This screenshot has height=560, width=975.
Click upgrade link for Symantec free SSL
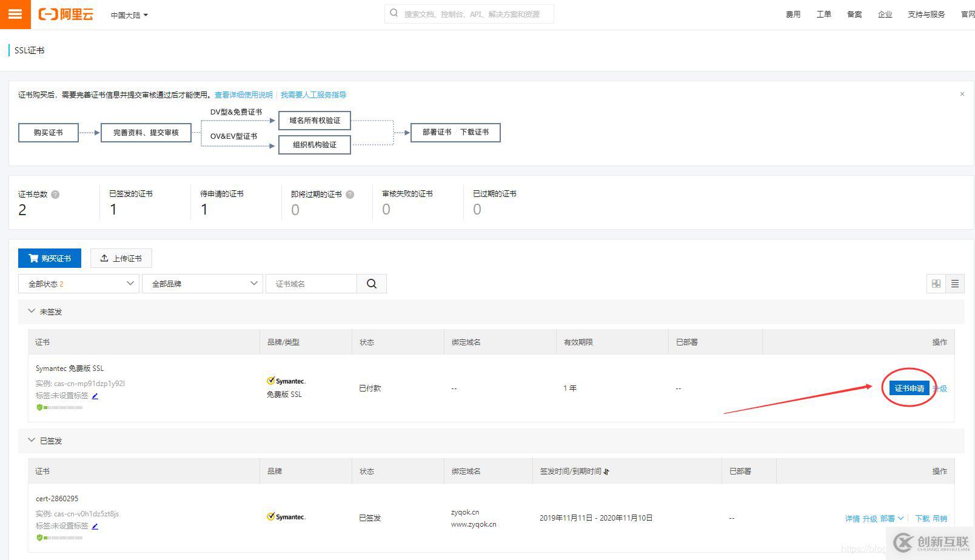[940, 389]
